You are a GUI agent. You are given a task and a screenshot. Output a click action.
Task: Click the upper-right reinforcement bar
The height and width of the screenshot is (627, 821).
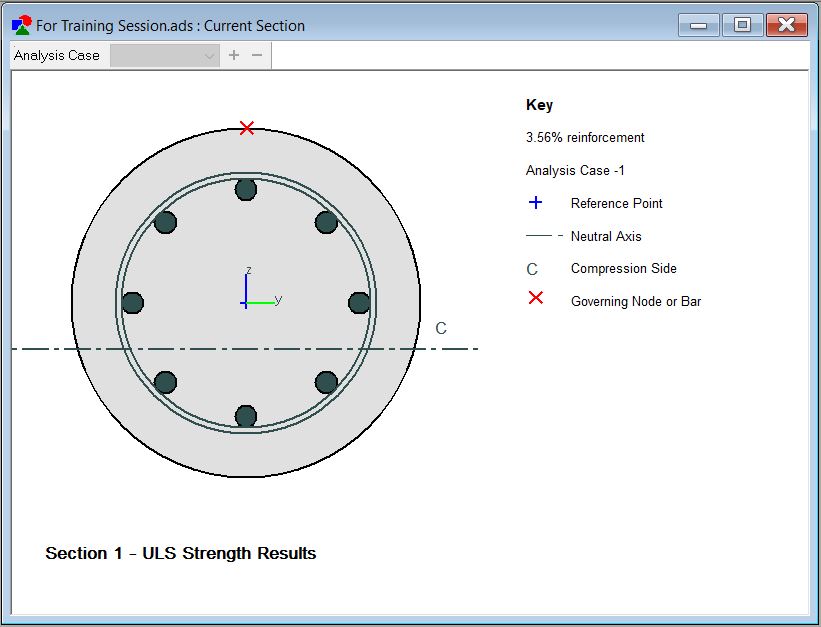coord(326,222)
